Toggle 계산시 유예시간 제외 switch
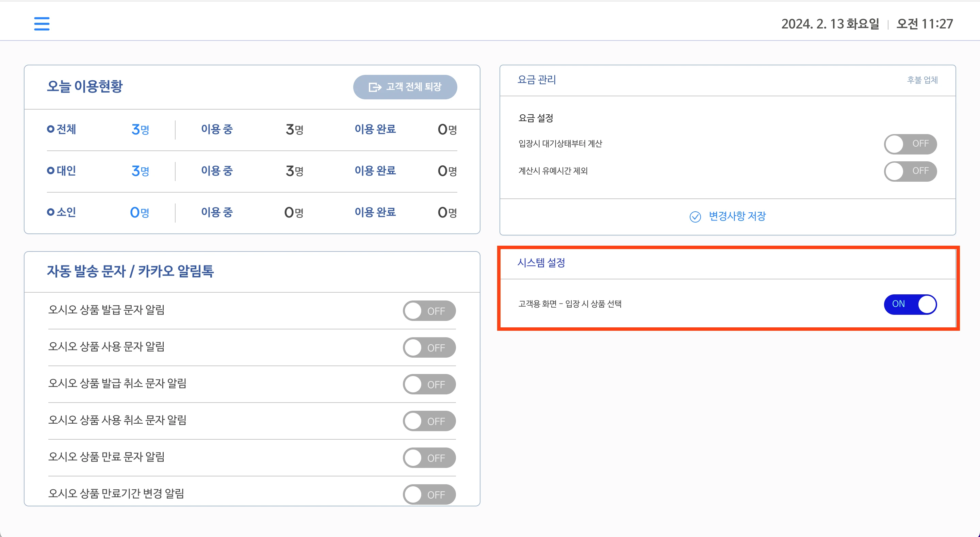The width and height of the screenshot is (980, 537). pyautogui.click(x=910, y=171)
